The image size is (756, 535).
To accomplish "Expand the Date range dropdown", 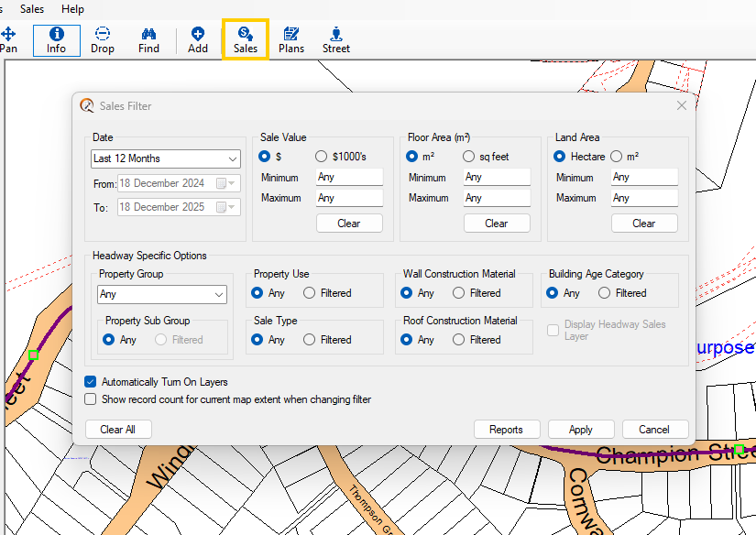I will 166,158.
